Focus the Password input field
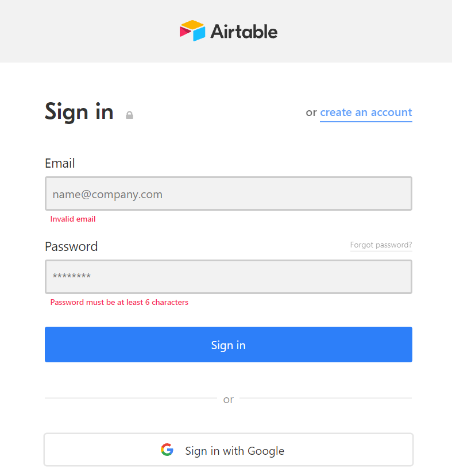Image resolution: width=452 pixels, height=476 pixels. click(229, 277)
